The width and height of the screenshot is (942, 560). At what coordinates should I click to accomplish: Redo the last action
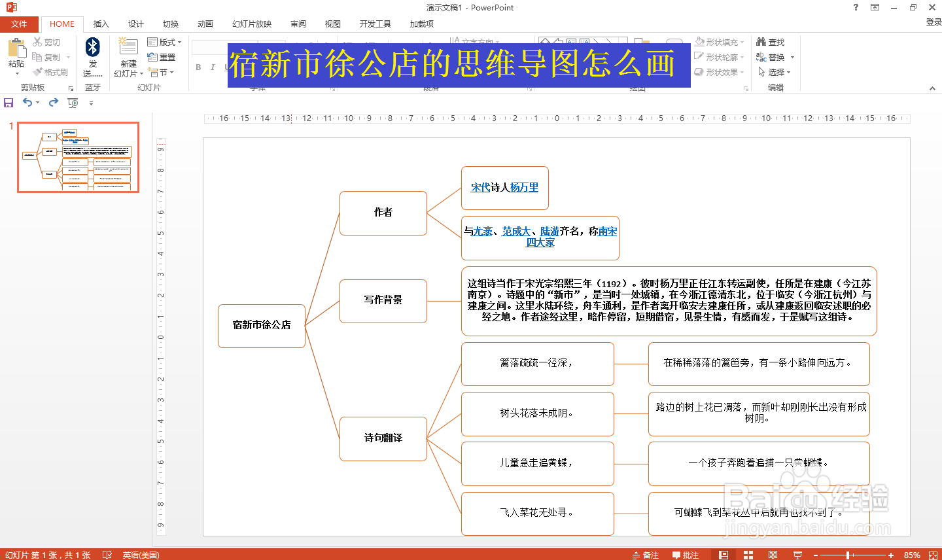(x=54, y=102)
